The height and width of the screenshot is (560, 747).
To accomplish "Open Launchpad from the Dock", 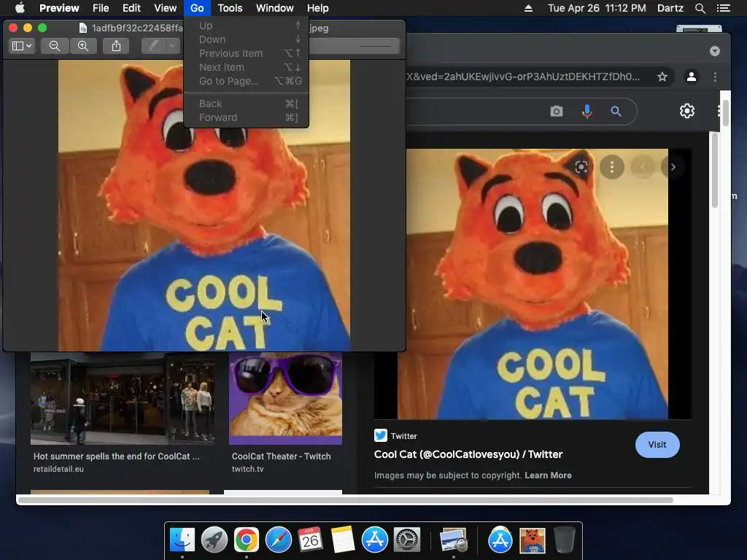I will pyautogui.click(x=214, y=540).
